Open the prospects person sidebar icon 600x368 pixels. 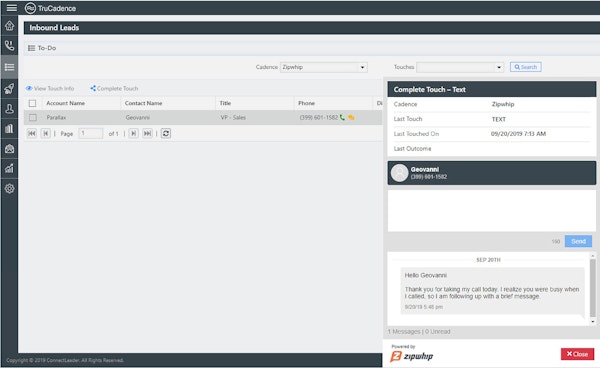click(10, 109)
